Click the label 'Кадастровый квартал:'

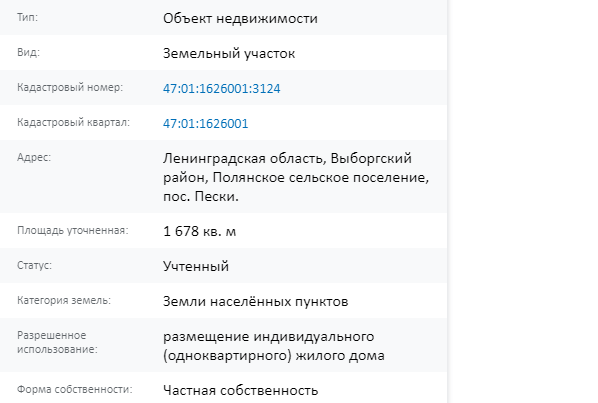click(x=73, y=122)
